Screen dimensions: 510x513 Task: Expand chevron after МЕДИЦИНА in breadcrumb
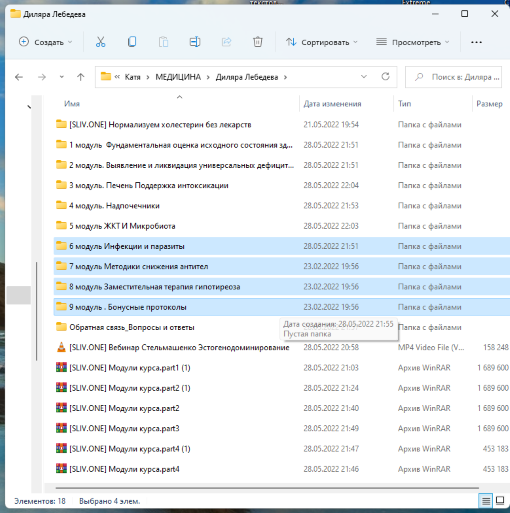point(208,77)
